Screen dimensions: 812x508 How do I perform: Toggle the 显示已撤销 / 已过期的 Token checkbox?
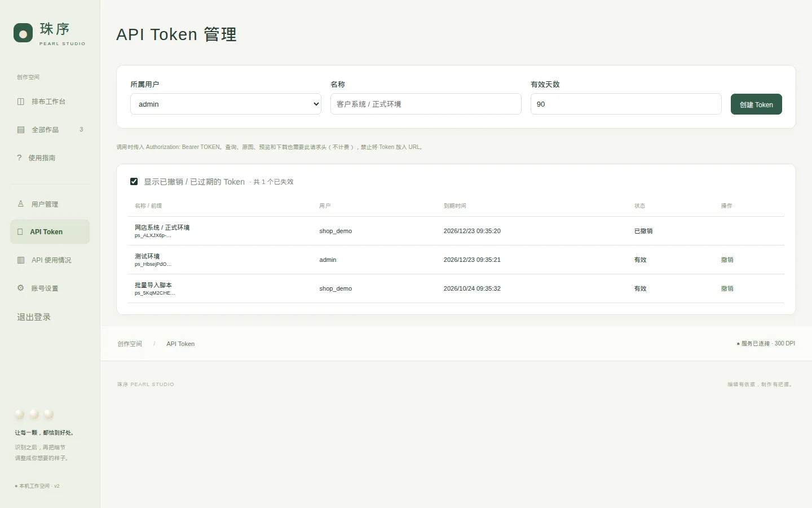coord(134,182)
